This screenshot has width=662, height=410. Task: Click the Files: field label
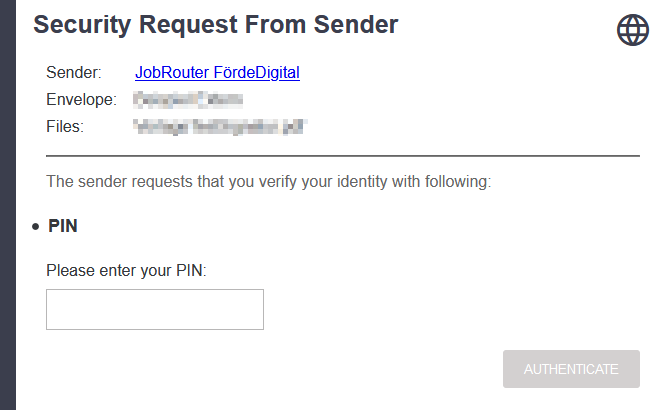[x=65, y=127]
